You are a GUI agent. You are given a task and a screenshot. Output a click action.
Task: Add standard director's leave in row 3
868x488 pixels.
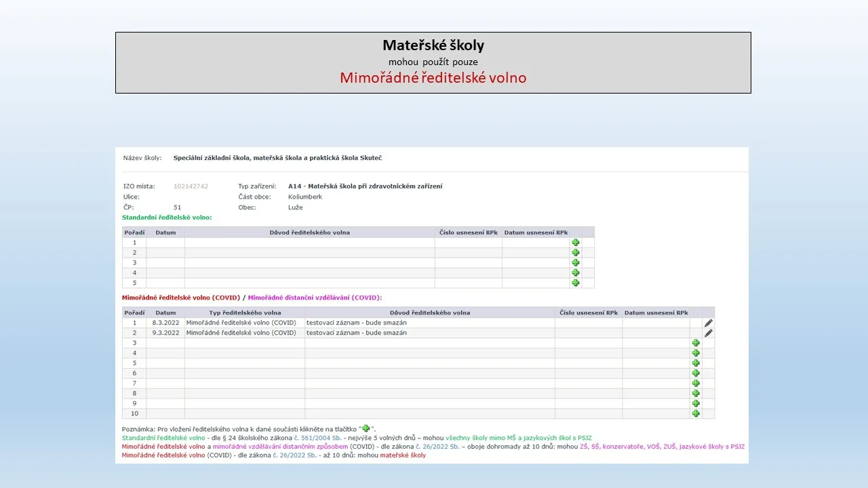pyautogui.click(x=576, y=262)
